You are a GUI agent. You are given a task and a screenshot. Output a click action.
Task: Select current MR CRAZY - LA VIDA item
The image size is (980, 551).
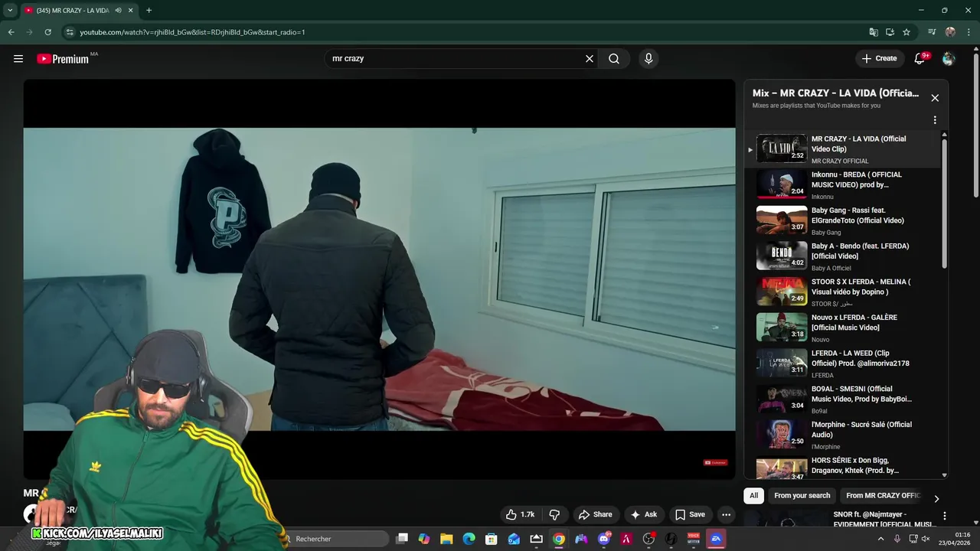(x=842, y=149)
